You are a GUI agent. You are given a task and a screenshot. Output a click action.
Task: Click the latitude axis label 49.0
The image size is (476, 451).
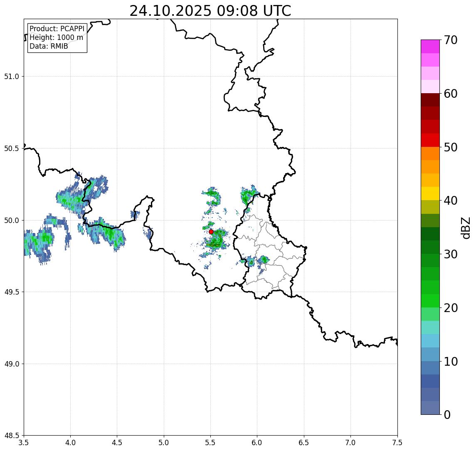[x=12, y=364]
